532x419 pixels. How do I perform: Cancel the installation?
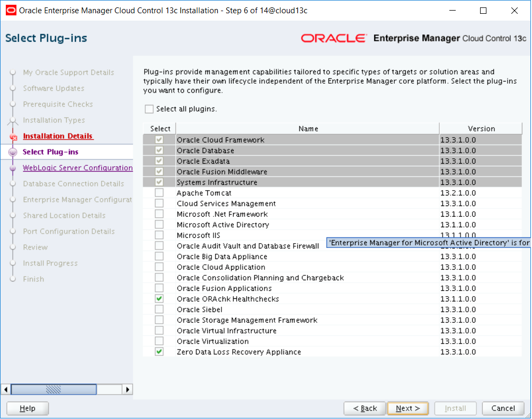pyautogui.click(x=503, y=408)
